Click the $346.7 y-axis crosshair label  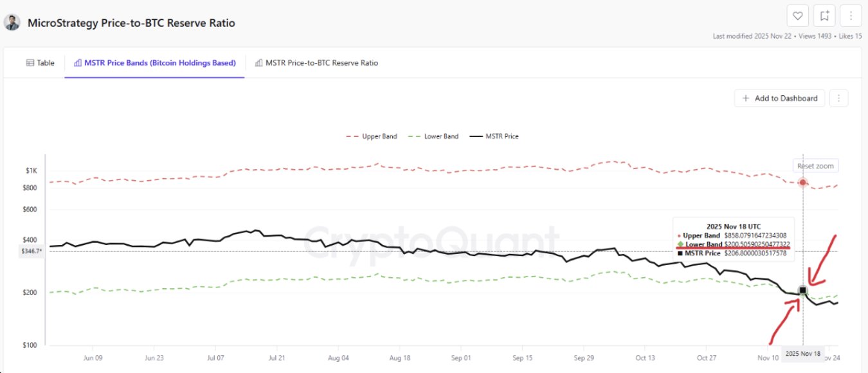[x=32, y=251]
